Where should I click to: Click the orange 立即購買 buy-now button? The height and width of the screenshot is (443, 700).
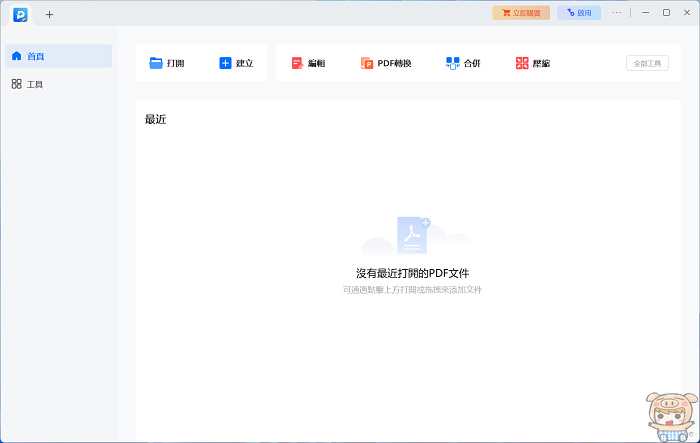point(521,13)
